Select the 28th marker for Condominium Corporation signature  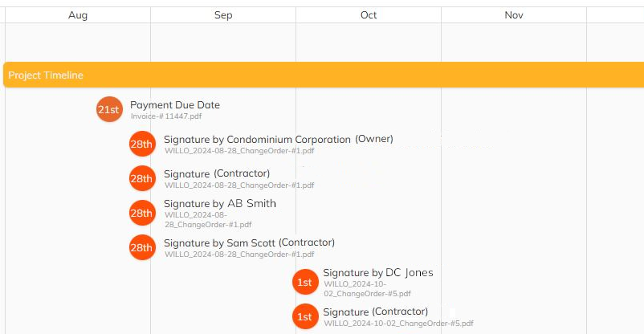click(x=142, y=144)
